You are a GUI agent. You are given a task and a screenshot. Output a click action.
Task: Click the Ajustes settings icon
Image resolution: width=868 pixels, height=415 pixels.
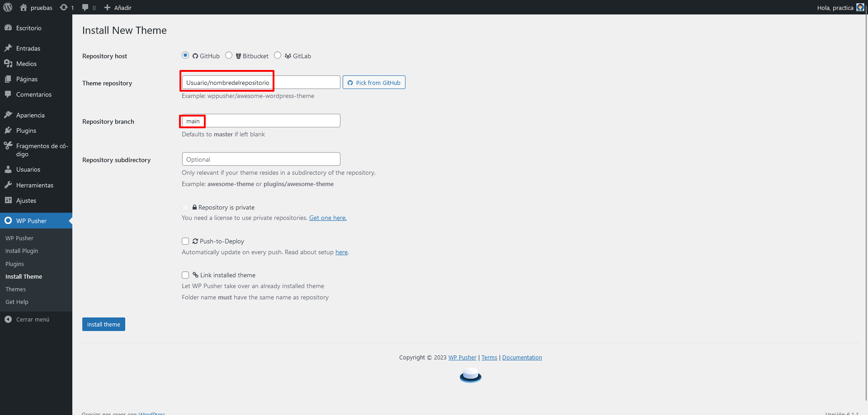coord(8,201)
